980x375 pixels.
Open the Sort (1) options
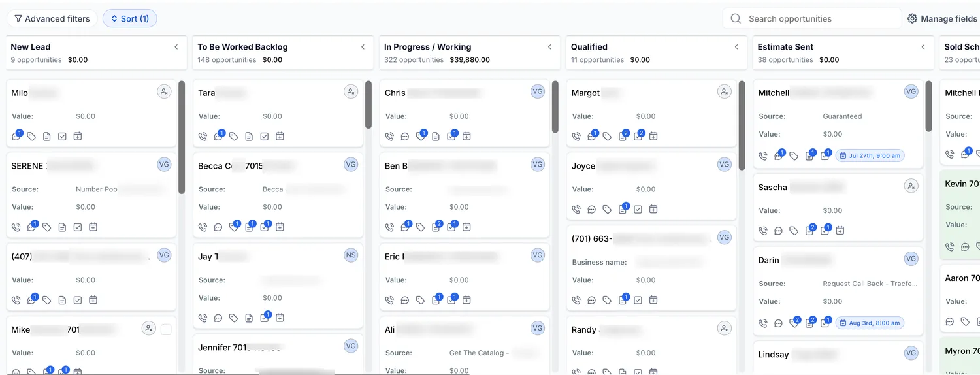coord(129,19)
